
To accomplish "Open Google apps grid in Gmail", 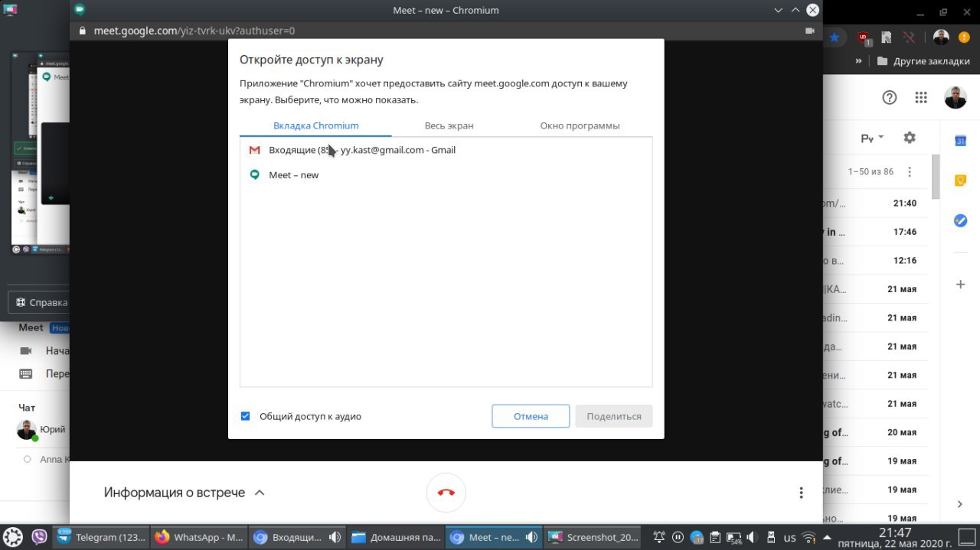I will (x=921, y=97).
